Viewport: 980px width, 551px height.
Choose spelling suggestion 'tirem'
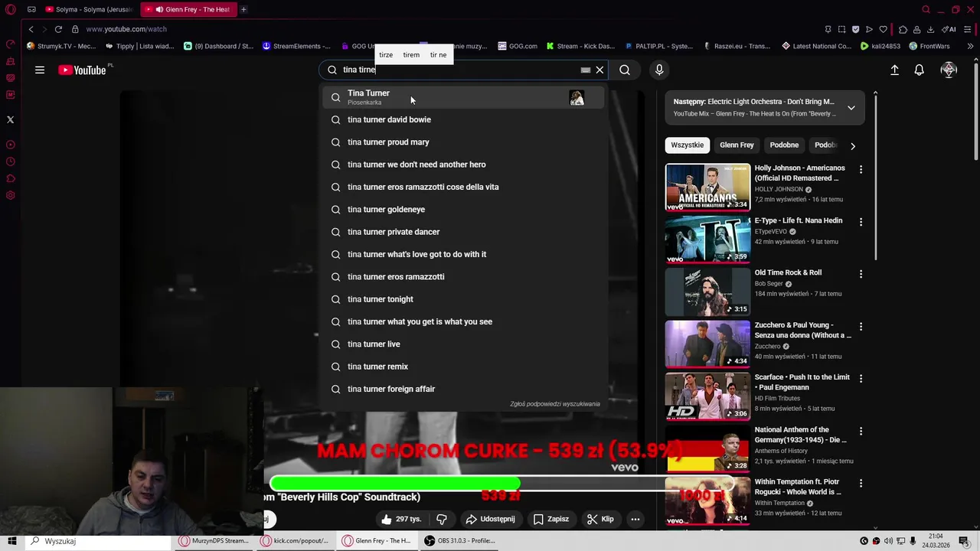(411, 55)
